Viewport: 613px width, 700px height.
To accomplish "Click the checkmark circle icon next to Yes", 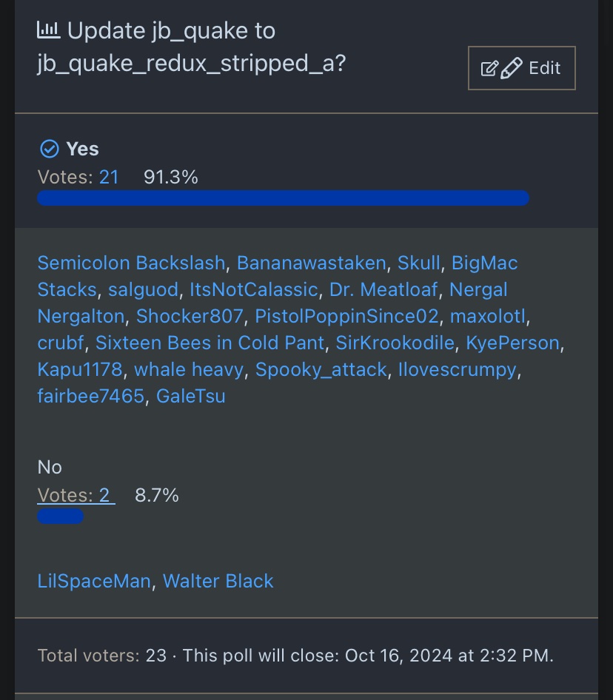I will coord(49,149).
